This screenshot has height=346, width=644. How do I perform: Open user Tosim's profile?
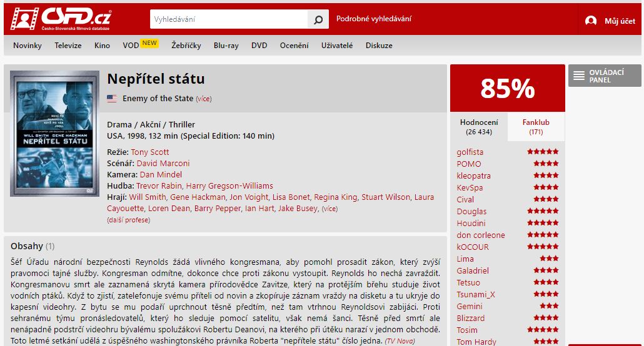point(467,330)
